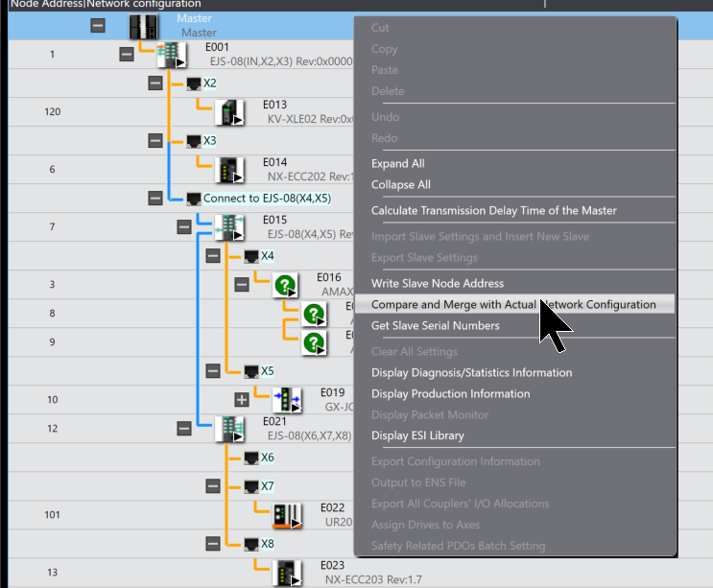Select the E014 NX-ECC202 coupler icon
Image resolution: width=713 pixels, height=588 pixels.
[229, 170]
